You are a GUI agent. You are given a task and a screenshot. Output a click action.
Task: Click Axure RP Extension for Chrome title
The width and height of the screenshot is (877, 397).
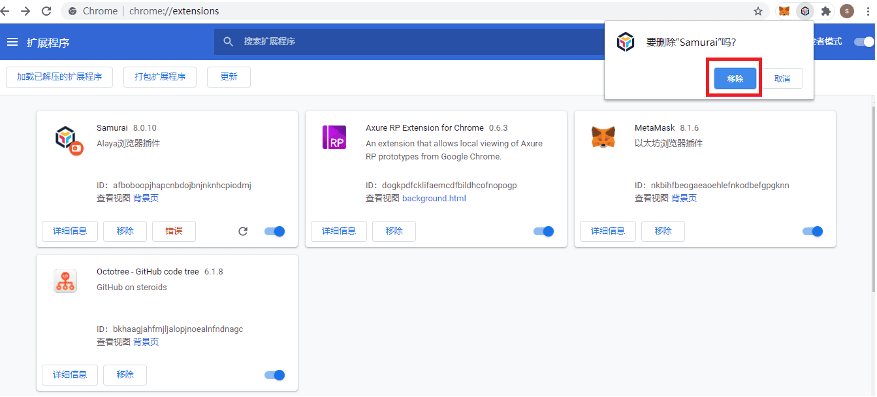pyautogui.click(x=425, y=128)
